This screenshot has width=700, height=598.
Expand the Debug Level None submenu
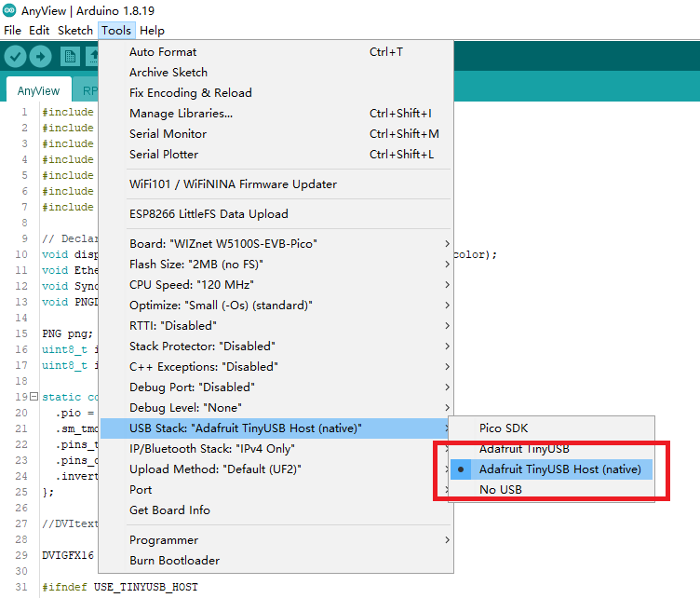tap(276, 408)
